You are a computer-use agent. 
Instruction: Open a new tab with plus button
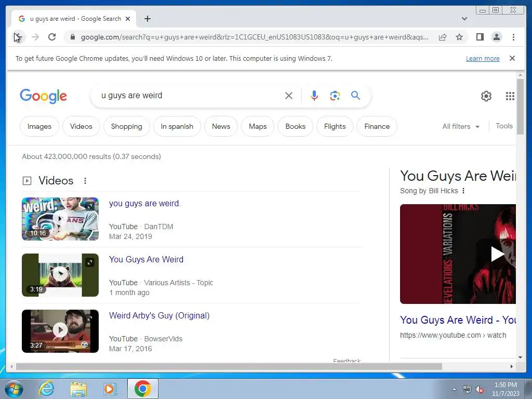(147, 19)
